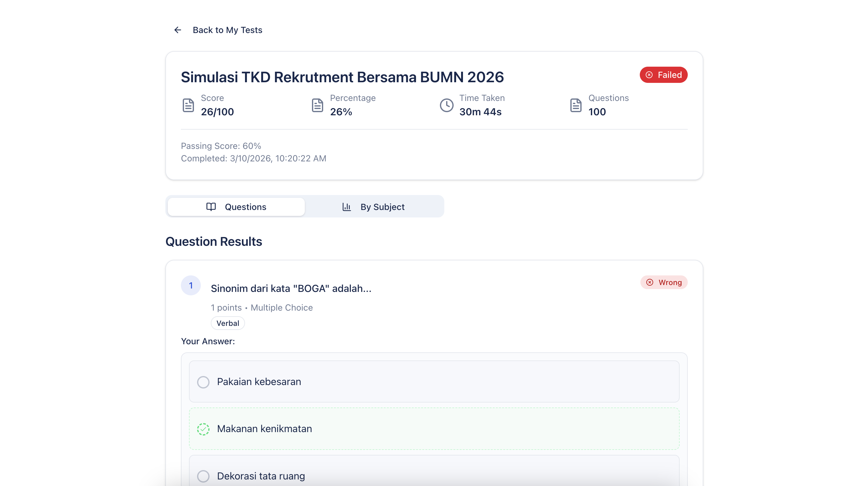
Task: Select the Dekorasi tata ruang radio option
Action: click(x=203, y=476)
